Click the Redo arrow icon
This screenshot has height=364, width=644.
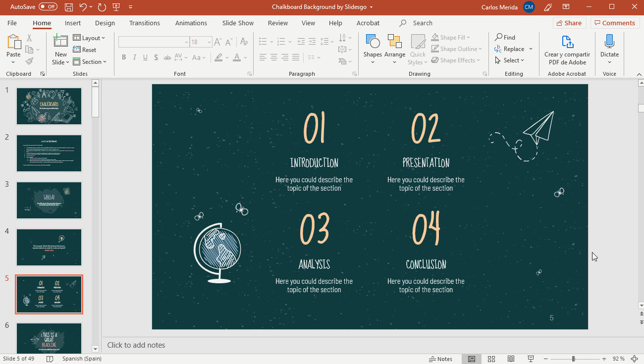102,7
